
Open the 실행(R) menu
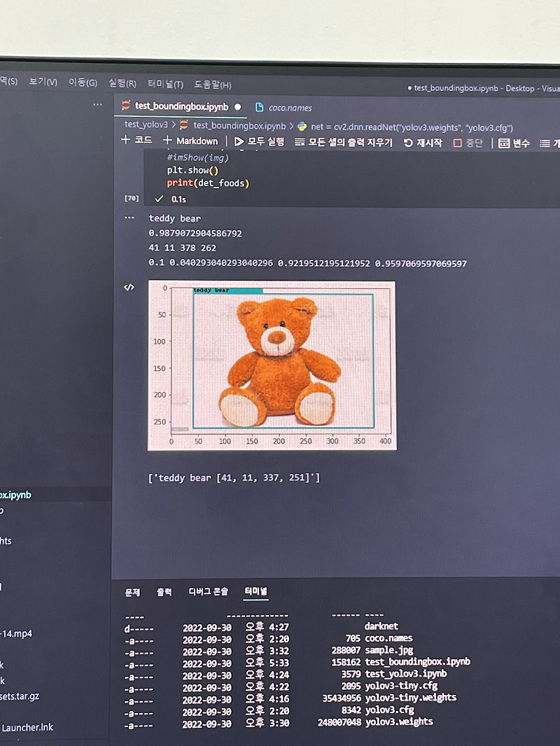(x=122, y=83)
